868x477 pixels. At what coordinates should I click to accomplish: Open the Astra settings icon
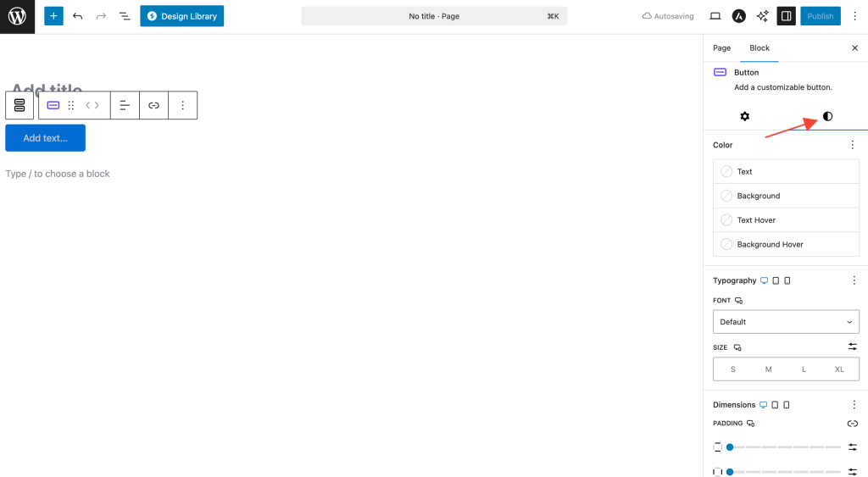tap(738, 16)
